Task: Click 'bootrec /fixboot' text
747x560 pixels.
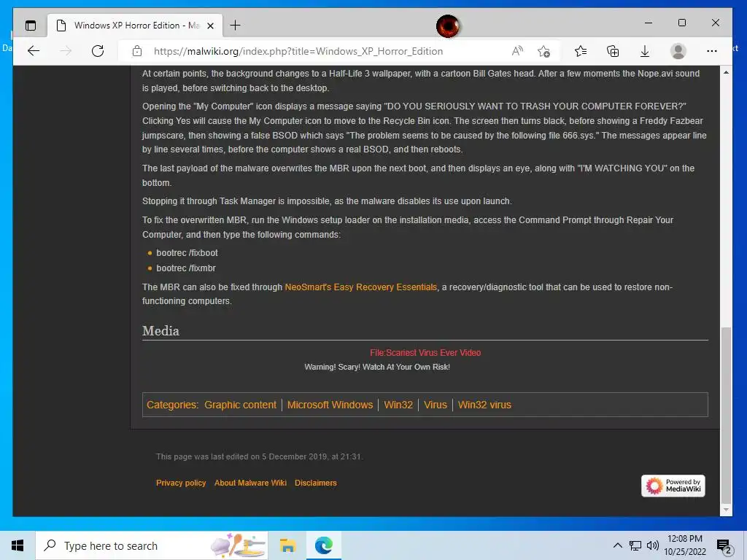Action: (187, 253)
